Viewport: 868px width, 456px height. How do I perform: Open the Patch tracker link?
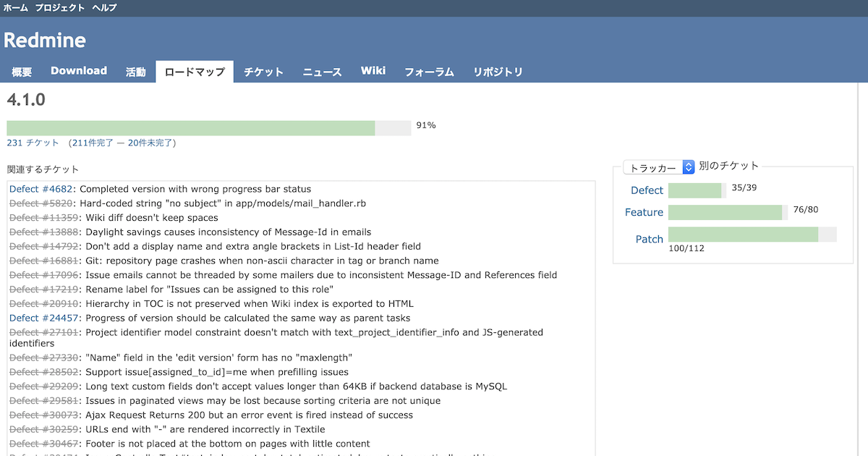(x=650, y=240)
